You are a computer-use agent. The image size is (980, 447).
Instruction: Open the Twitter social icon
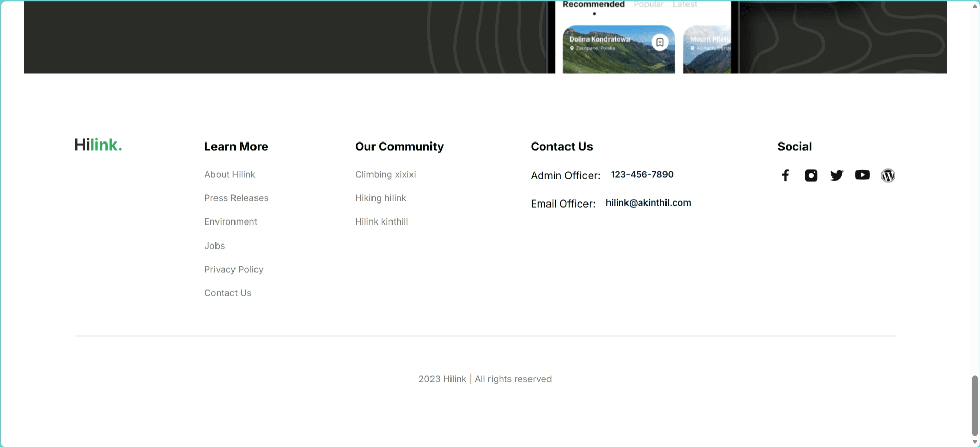(836, 175)
